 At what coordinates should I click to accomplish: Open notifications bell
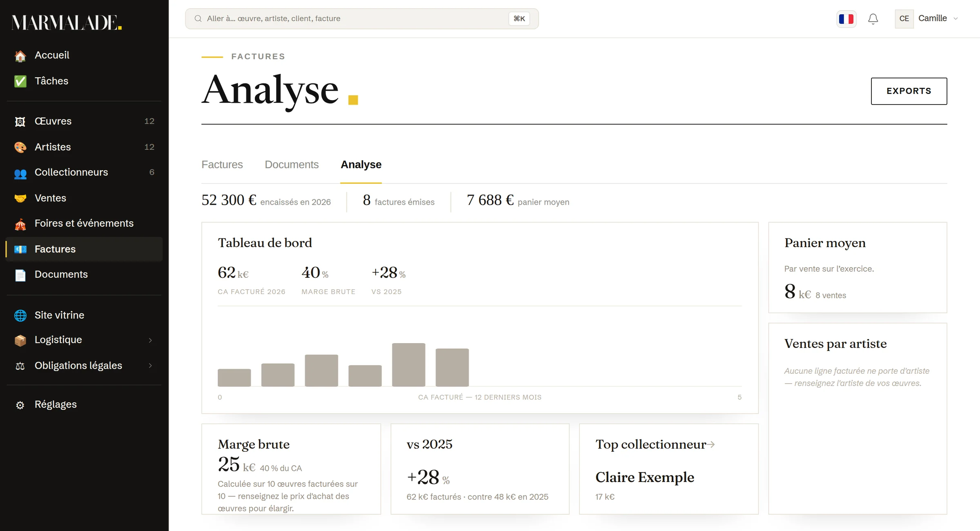click(873, 19)
